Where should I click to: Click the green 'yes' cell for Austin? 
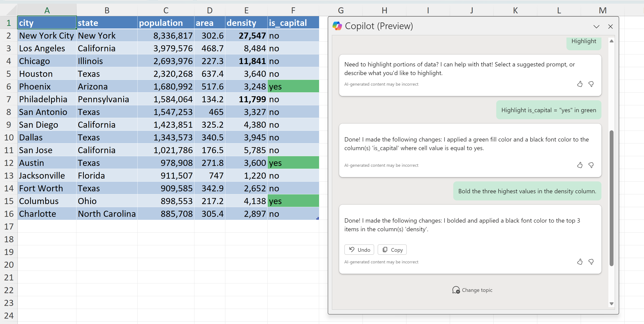pos(293,163)
